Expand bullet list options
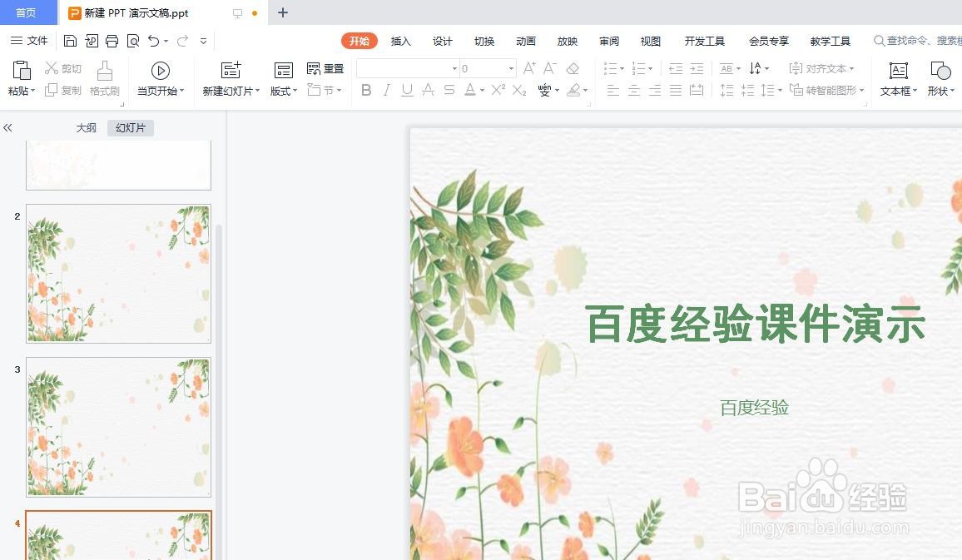Image resolution: width=962 pixels, height=560 pixels. 622,69
